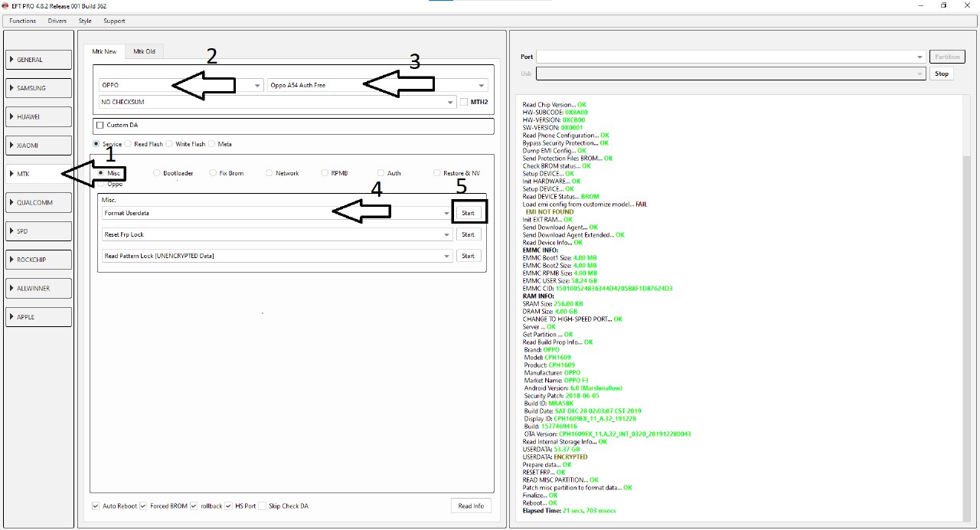Click the Read Info button
The height and width of the screenshot is (530, 980).
[471, 506]
